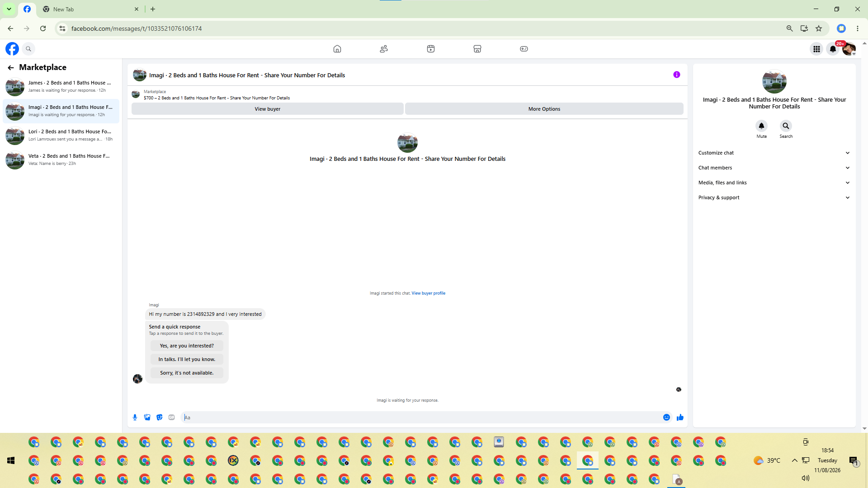
Task: Go to Home feed icon
Action: (337, 49)
